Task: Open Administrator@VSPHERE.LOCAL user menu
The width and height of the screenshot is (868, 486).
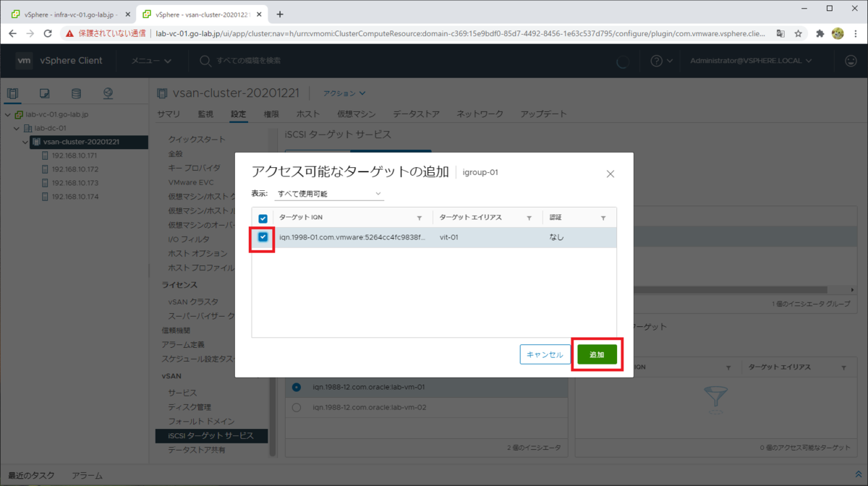Action: pos(751,61)
